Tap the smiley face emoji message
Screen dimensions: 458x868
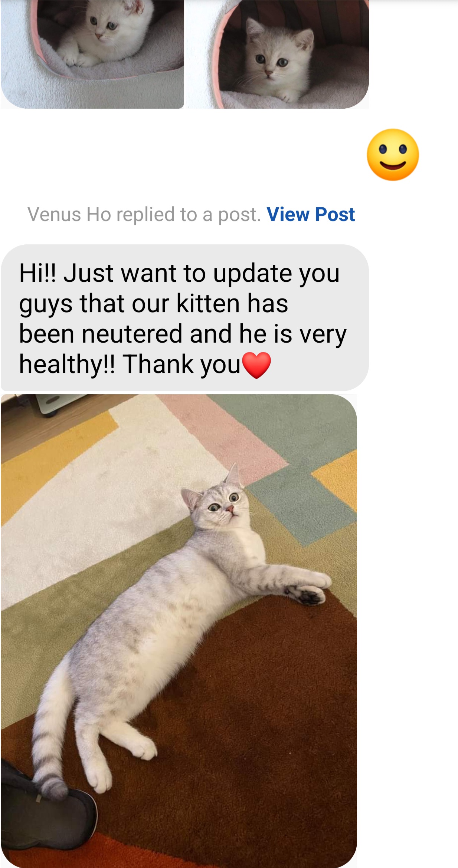(x=393, y=155)
